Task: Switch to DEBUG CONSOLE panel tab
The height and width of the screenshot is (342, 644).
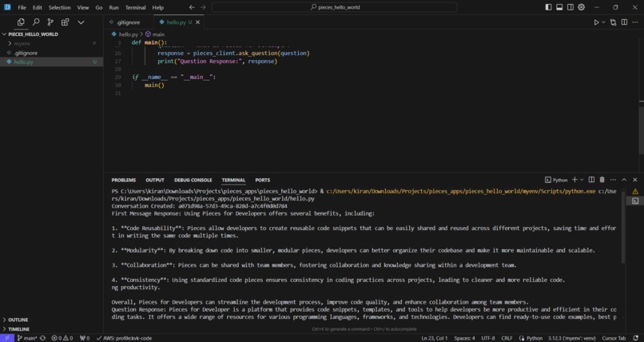Action: (193, 180)
